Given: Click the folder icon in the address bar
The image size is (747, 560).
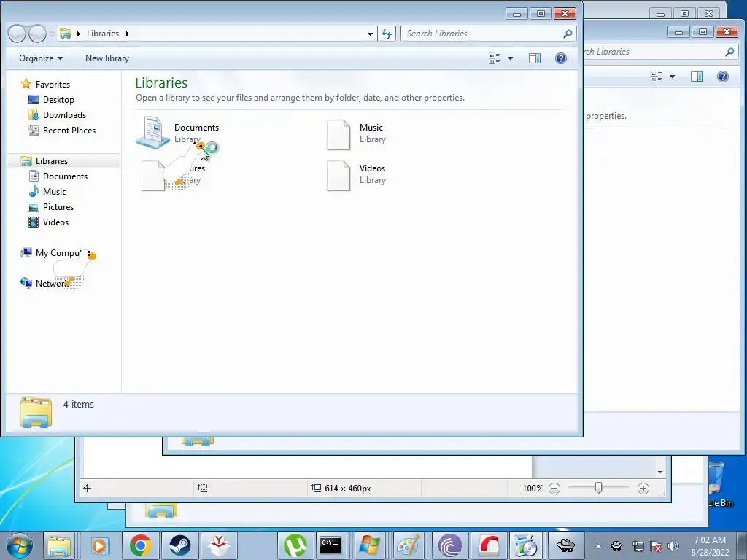Looking at the screenshot, I should (x=66, y=34).
